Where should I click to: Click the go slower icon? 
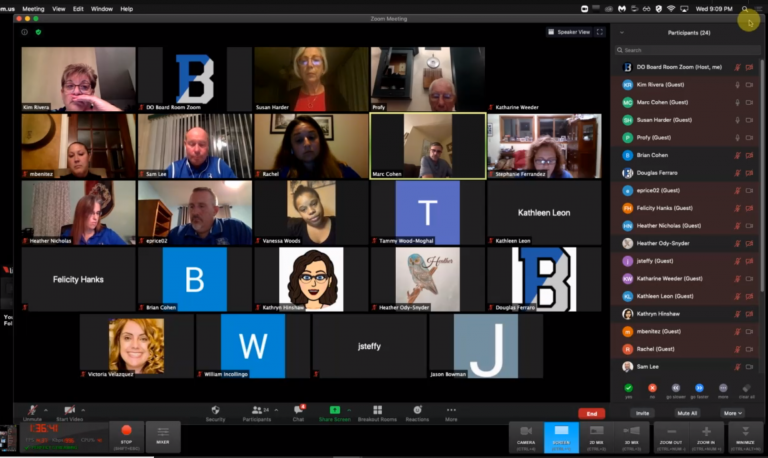(675, 388)
